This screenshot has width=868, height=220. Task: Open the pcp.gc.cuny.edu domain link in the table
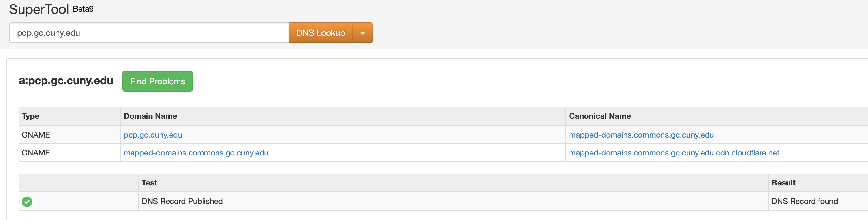click(153, 135)
